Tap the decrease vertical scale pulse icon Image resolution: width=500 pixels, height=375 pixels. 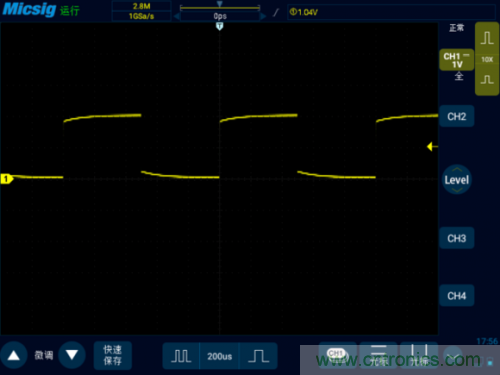point(487,80)
